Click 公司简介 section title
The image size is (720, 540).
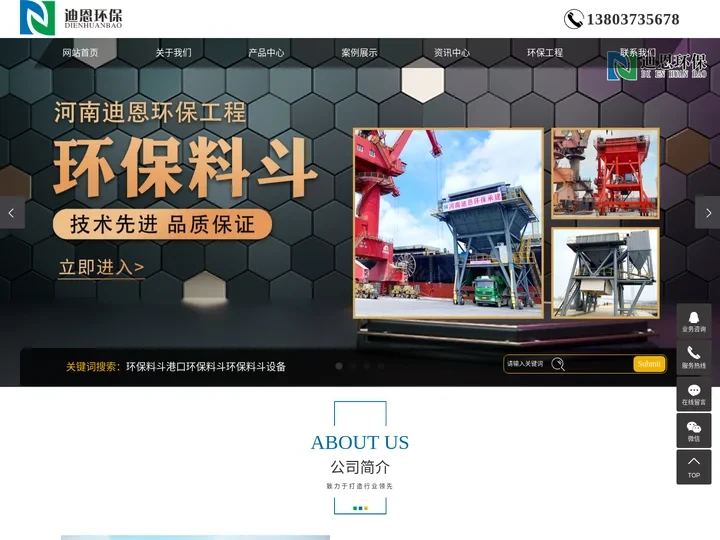point(360,467)
